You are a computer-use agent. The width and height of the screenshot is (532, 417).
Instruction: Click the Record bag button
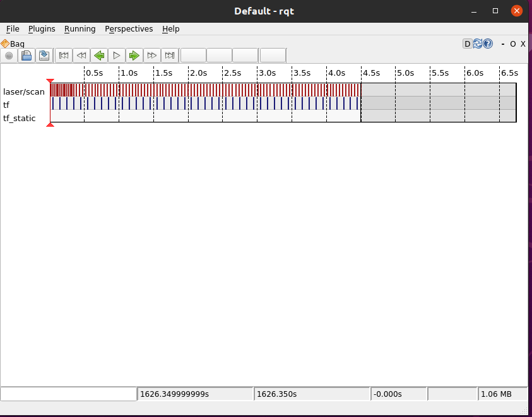[9, 56]
